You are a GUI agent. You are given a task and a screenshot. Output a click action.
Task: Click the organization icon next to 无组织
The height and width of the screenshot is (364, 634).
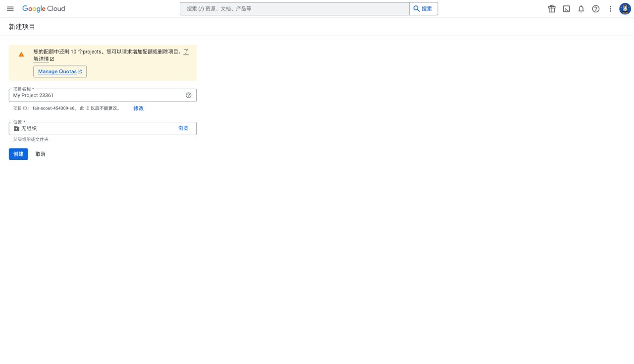coord(16,129)
